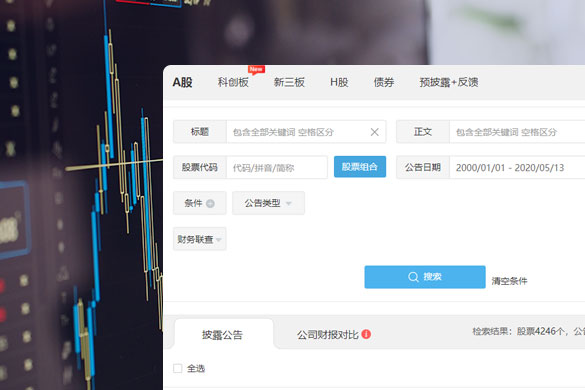
Task: Click into the 正文 keyword input field
Action: [517, 132]
